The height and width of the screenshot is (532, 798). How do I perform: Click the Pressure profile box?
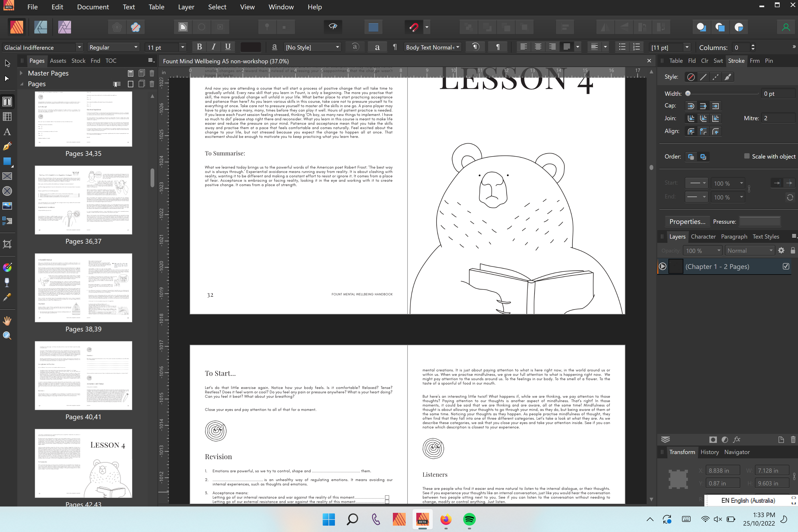760,222
